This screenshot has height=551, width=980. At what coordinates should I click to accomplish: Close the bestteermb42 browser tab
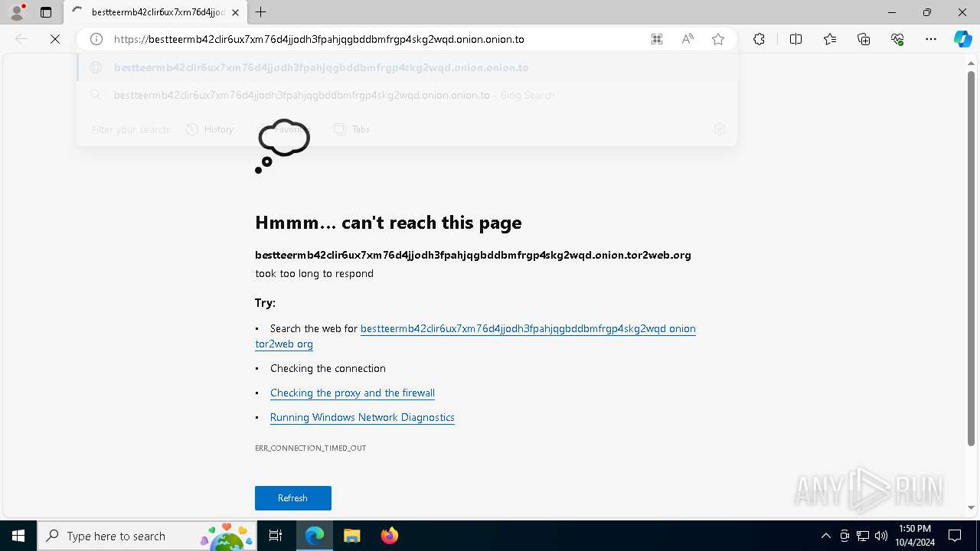pos(235,12)
